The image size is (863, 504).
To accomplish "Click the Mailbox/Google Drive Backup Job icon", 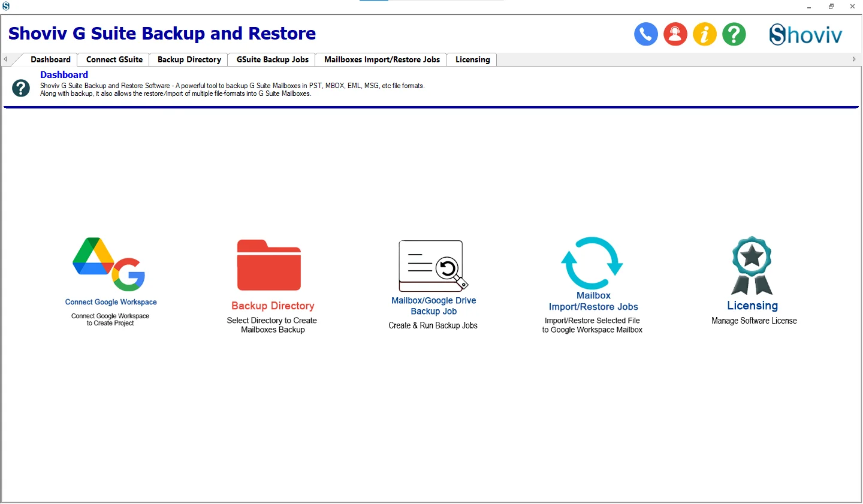I will click(433, 265).
